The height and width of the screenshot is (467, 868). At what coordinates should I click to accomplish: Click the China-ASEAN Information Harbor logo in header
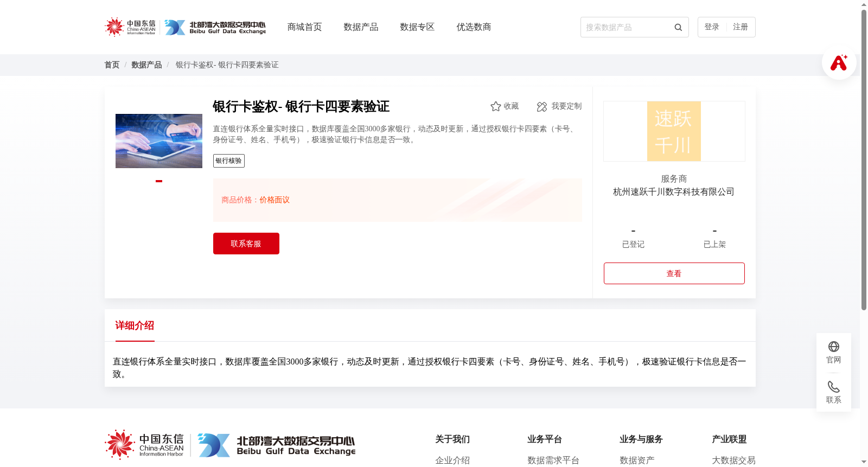130,27
